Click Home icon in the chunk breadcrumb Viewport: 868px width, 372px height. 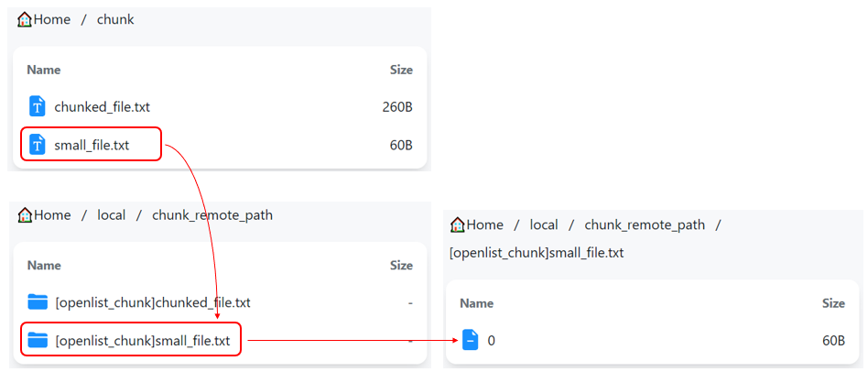click(25, 19)
